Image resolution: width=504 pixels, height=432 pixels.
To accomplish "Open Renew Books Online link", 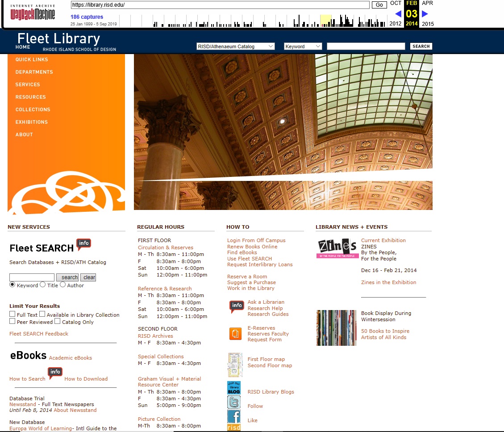I will (252, 247).
